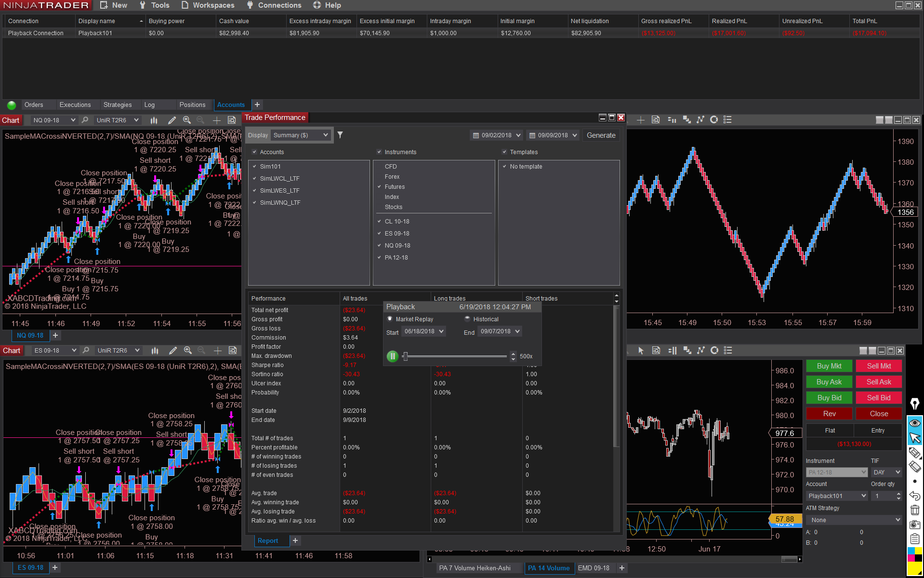Click the clipboard icon in right sidebar
924x578 pixels.
[914, 539]
